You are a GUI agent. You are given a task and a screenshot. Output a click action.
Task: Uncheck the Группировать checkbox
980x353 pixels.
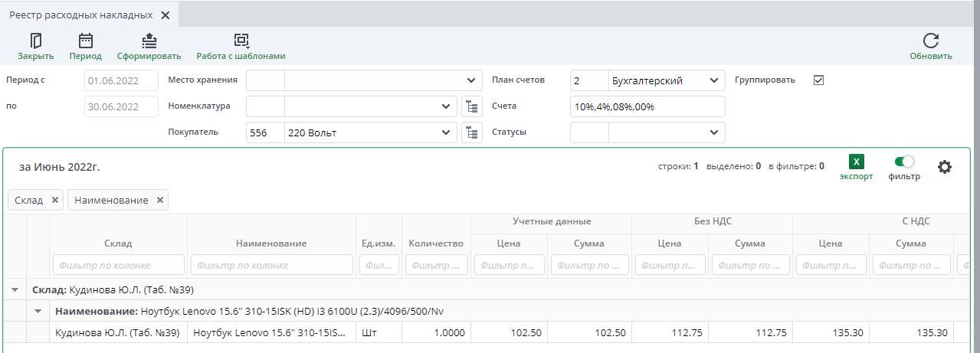[818, 80]
